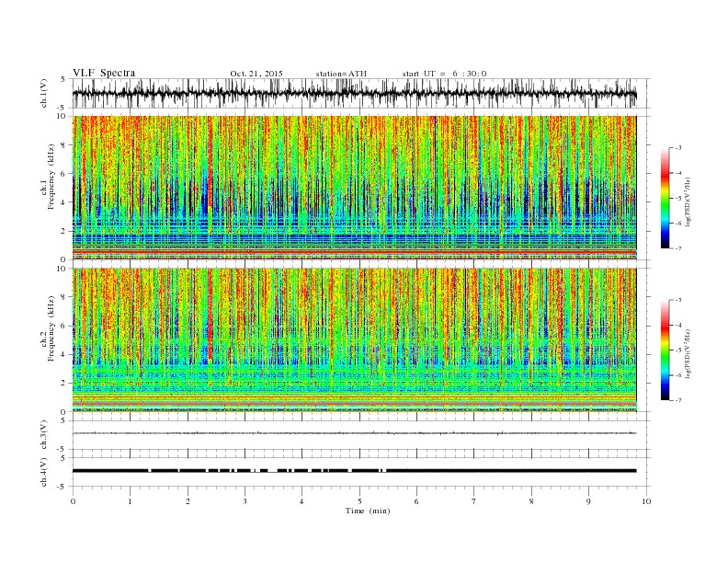Viewport: 728px width, 563px height.
Task: Click the "2" frequency tick of ch.2 spectrogram
Action: [64, 384]
